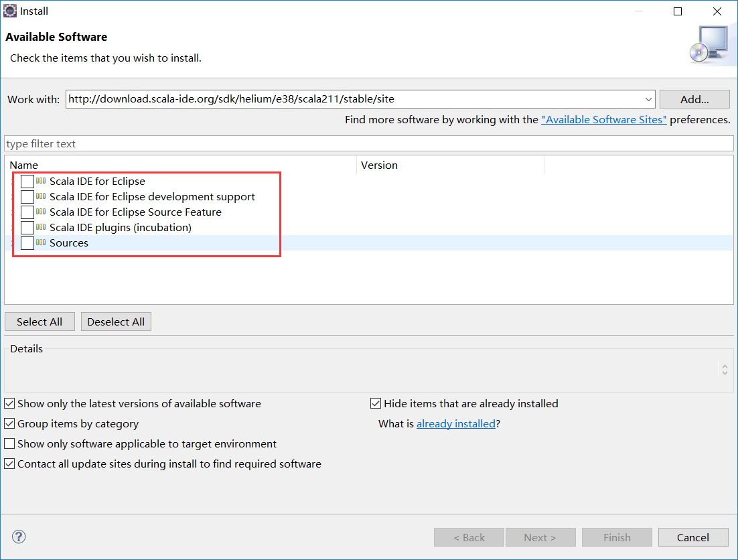Viewport: 738px width, 560px height.
Task: Click the Version column header
Action: [x=451, y=165]
